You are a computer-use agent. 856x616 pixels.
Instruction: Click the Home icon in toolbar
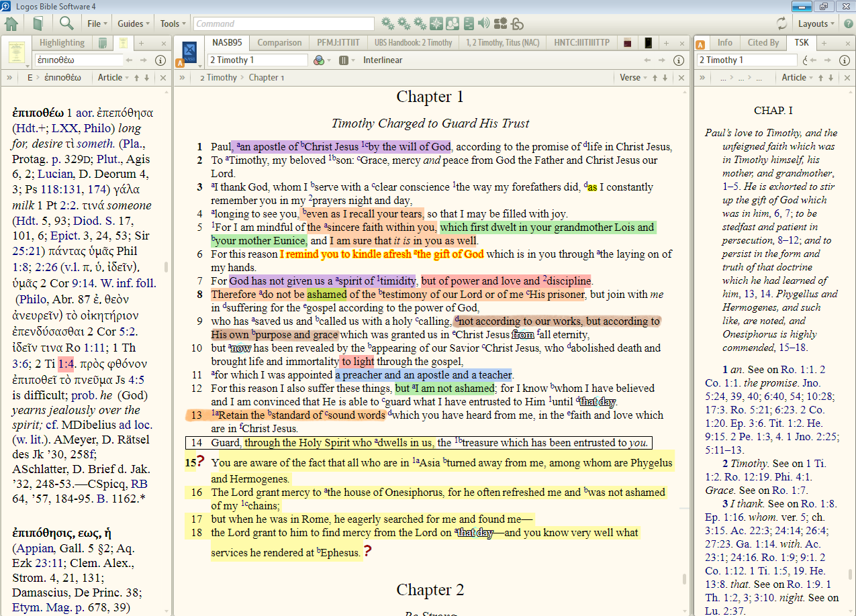pyautogui.click(x=11, y=23)
